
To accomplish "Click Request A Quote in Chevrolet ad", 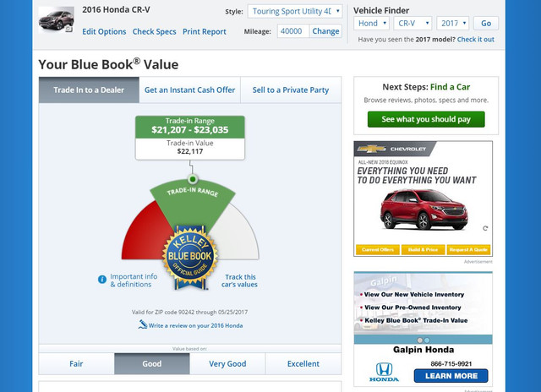I will point(468,249).
